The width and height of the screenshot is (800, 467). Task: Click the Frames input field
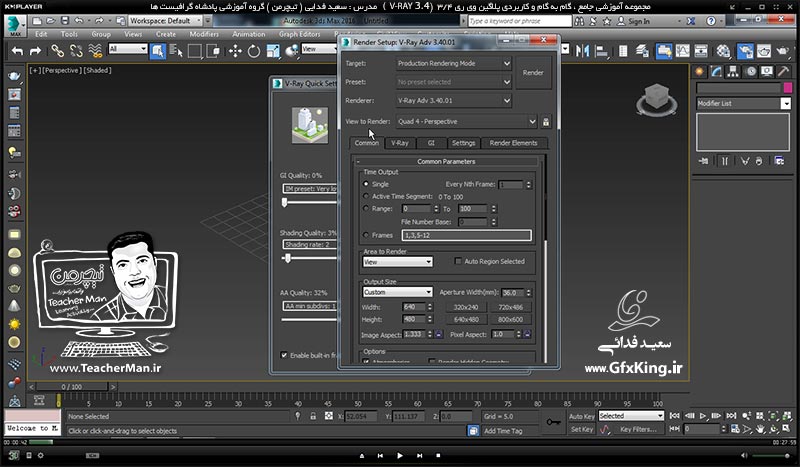pos(466,235)
